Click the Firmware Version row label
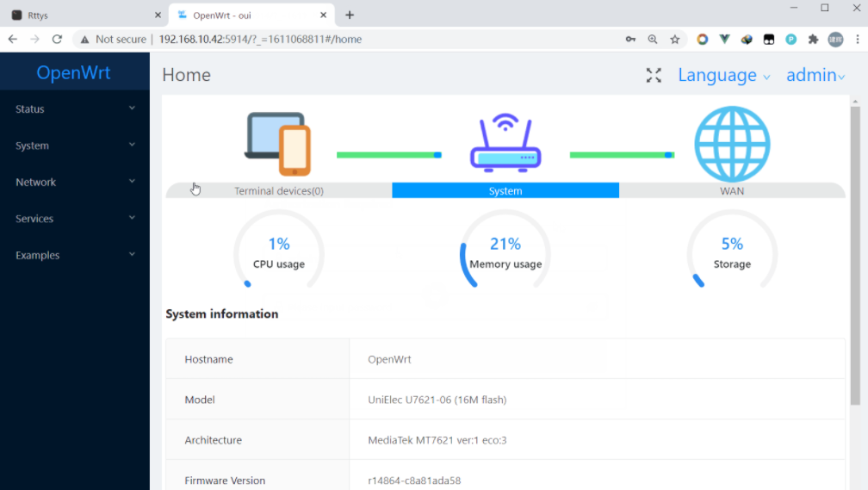Viewport: 868px width, 490px height. [225, 481]
